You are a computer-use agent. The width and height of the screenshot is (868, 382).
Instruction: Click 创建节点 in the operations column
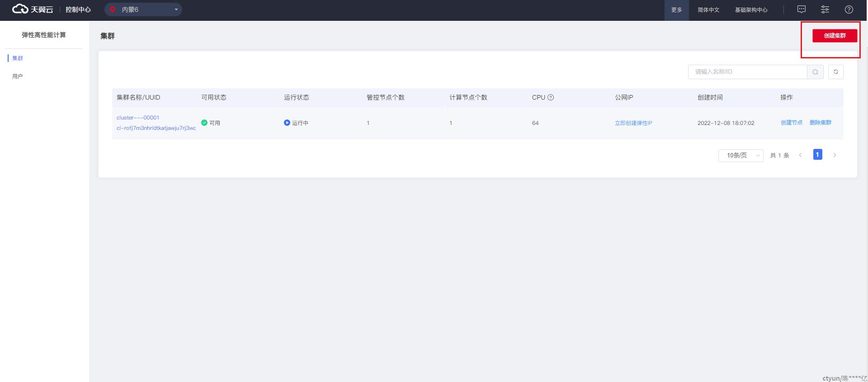(791, 123)
